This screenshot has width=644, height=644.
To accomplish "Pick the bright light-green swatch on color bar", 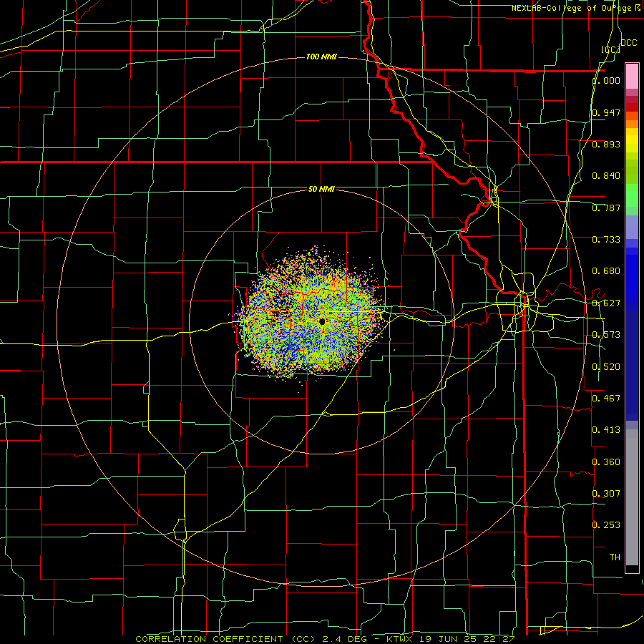I will pyautogui.click(x=632, y=195).
